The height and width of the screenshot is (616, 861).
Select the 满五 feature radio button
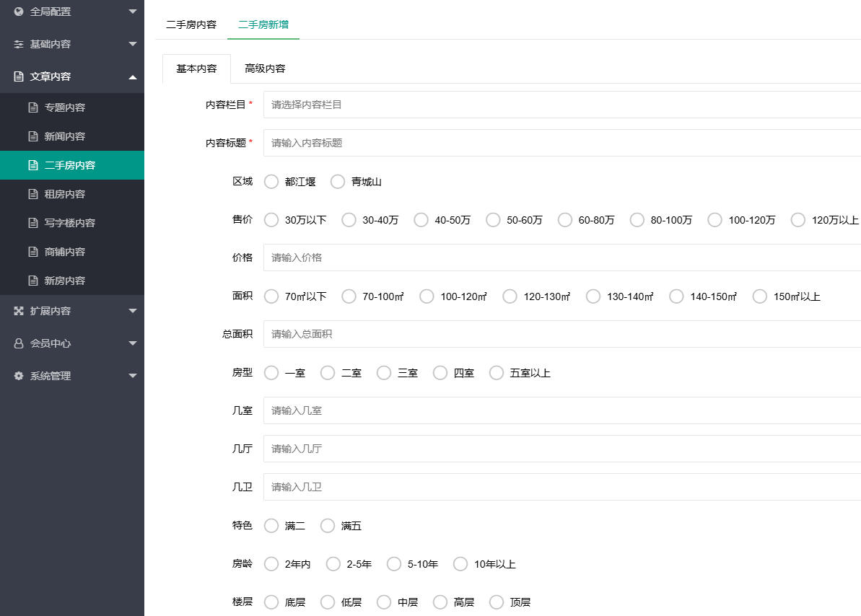click(x=327, y=526)
